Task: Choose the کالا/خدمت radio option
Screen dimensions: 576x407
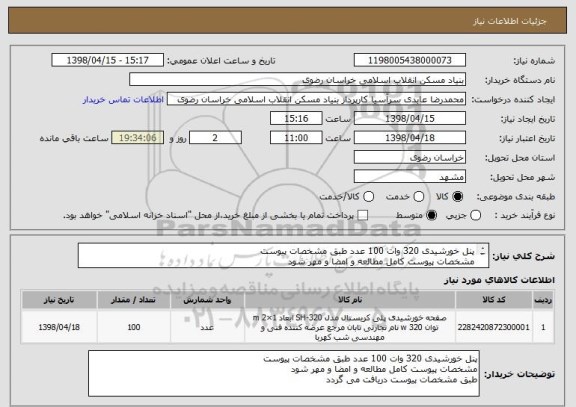Action: click(x=368, y=197)
